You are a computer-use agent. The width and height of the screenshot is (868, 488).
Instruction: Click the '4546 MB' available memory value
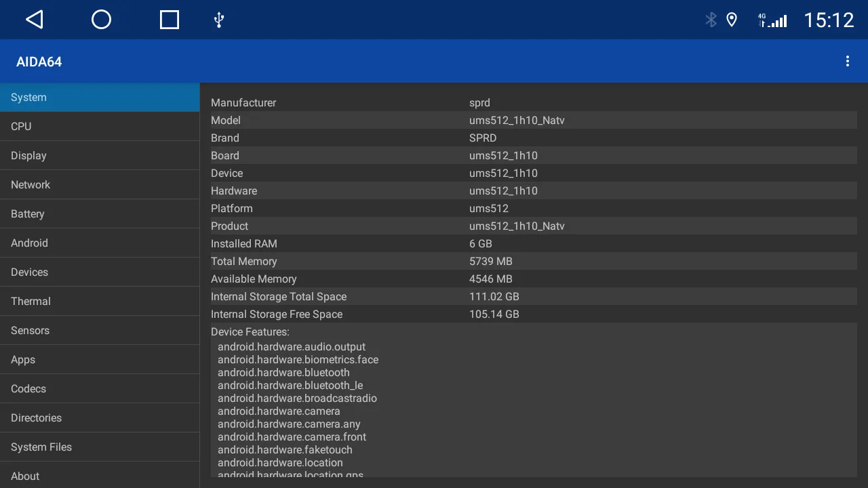491,279
